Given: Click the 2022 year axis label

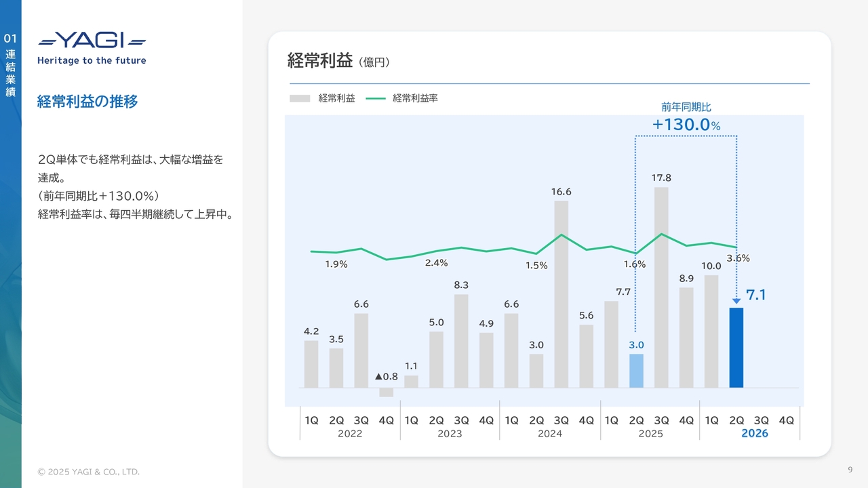Looking at the screenshot, I should [x=349, y=434].
